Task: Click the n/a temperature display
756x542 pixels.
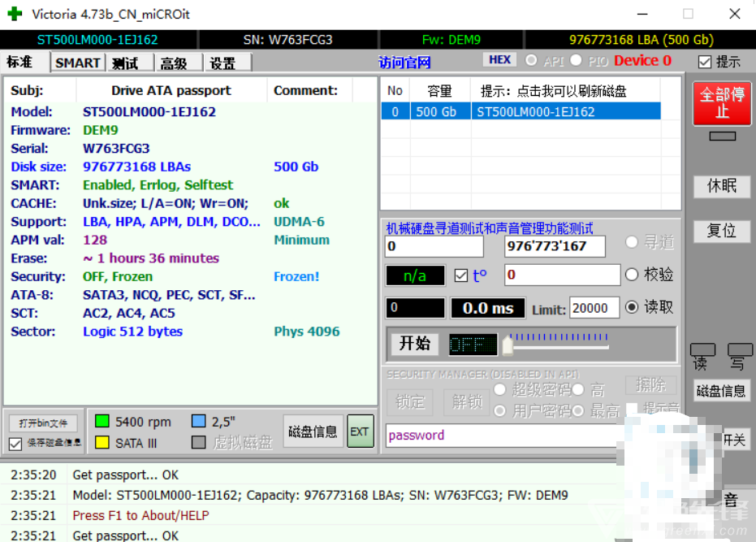Action: [415, 275]
